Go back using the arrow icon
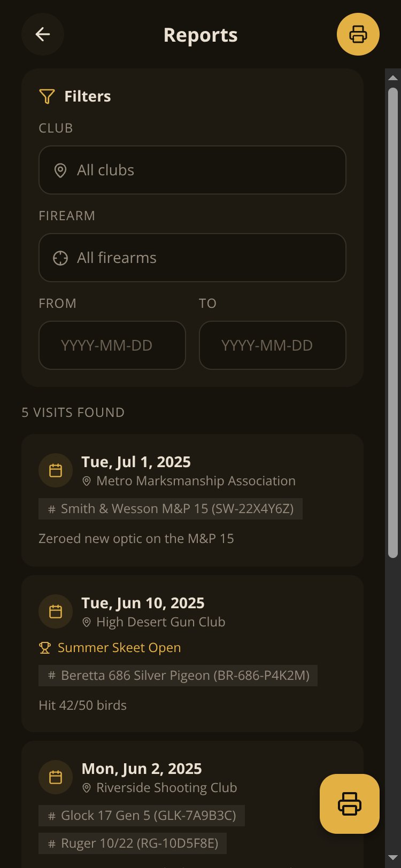 click(43, 34)
